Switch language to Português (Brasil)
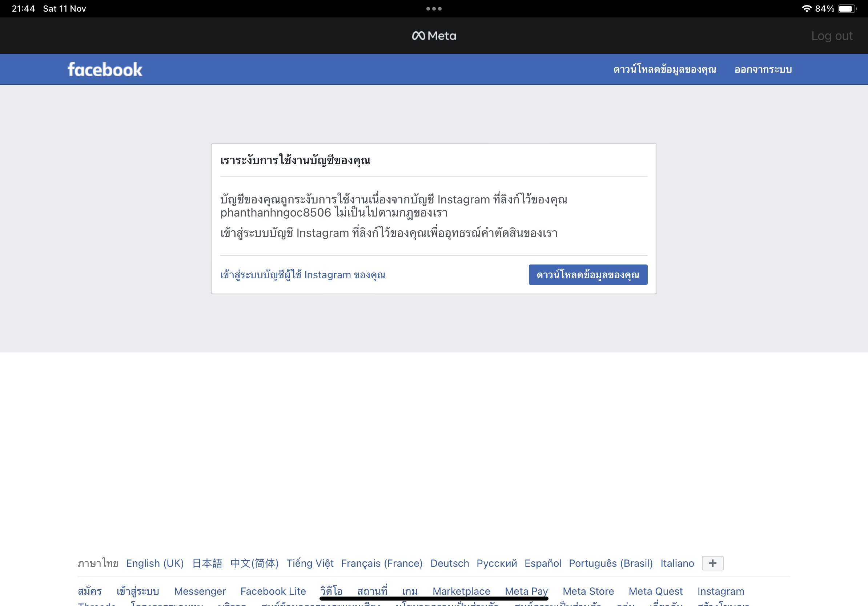Screen dimensions: 868x606 [x=611, y=563]
